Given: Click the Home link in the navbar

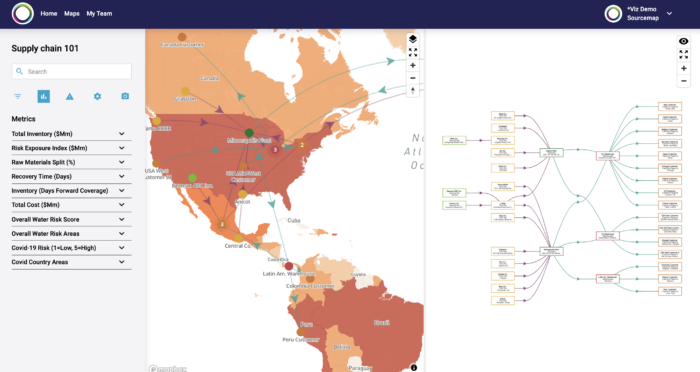Looking at the screenshot, I should (x=49, y=14).
